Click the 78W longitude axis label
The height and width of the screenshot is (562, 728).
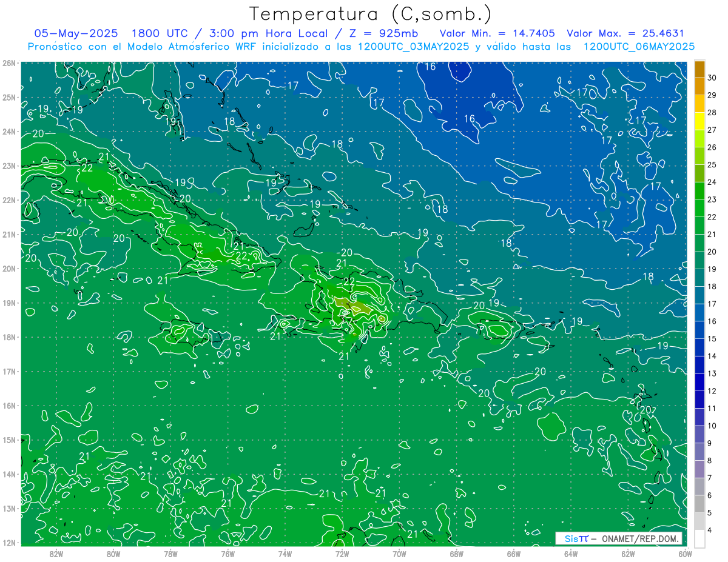tap(170, 553)
